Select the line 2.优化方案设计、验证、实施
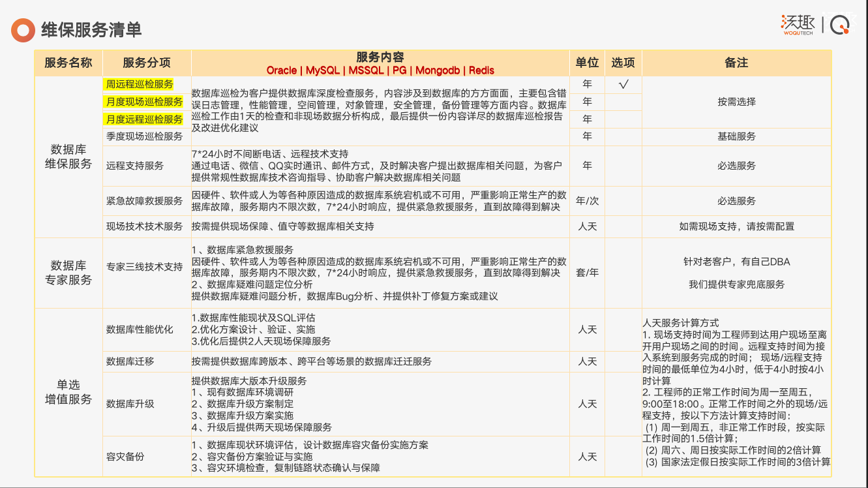 253,329
